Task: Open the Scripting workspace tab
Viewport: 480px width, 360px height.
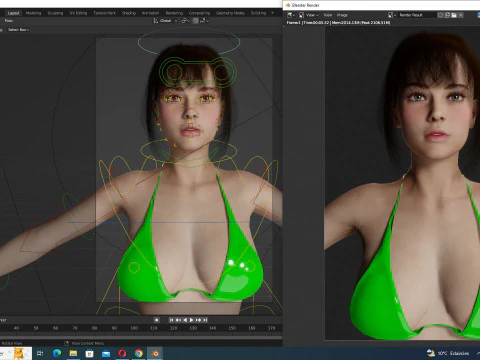Action: (x=258, y=13)
